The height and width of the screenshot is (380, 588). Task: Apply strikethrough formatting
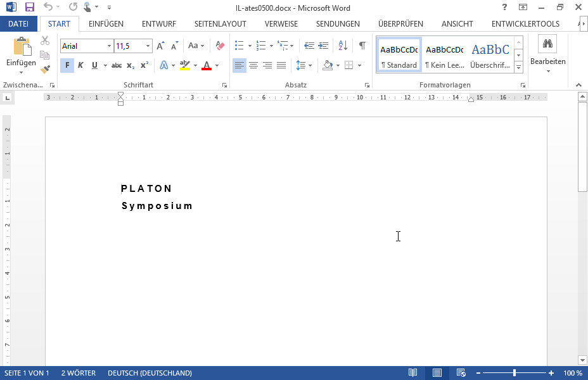(x=117, y=66)
